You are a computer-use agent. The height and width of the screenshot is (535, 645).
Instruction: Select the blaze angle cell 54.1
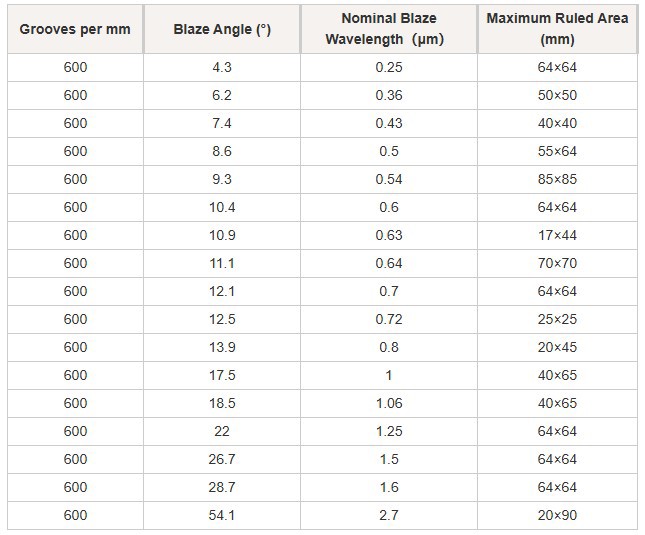click(222, 515)
